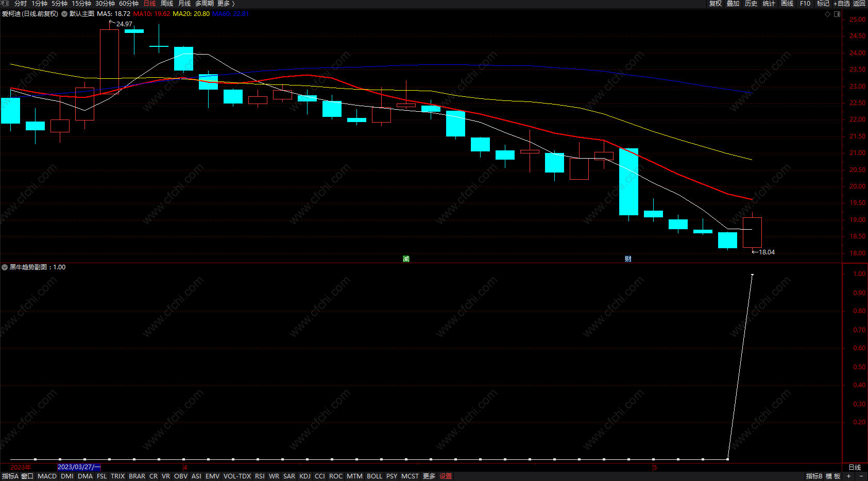Click the 财 marker below the candles
This screenshot has height=481, width=868.
[628, 259]
